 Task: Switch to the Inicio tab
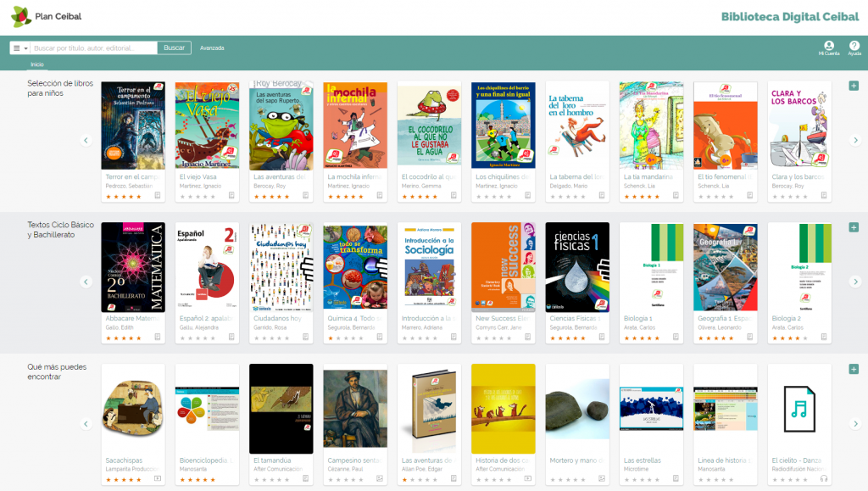[37, 64]
